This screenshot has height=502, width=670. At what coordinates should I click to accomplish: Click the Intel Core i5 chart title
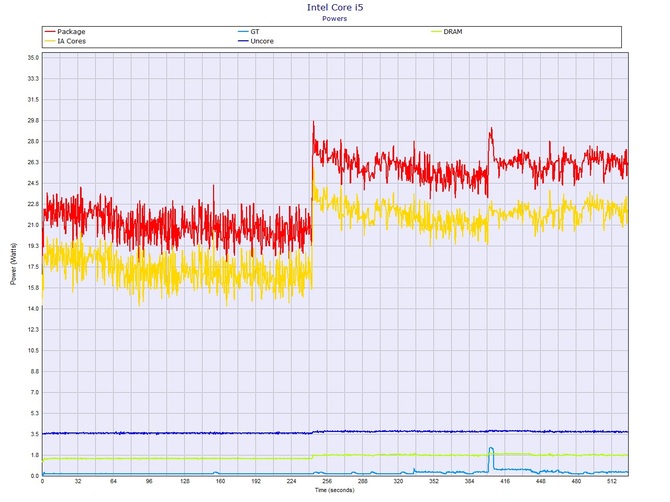pyautogui.click(x=335, y=7)
